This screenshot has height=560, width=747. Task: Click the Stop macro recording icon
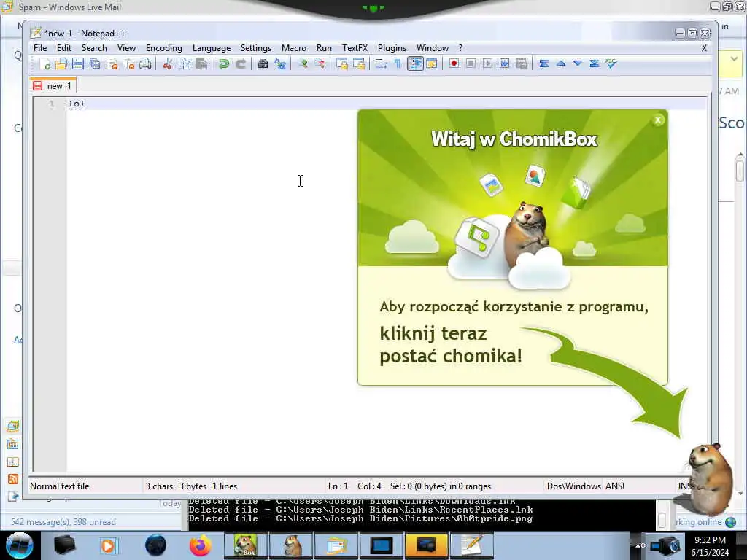tap(471, 63)
